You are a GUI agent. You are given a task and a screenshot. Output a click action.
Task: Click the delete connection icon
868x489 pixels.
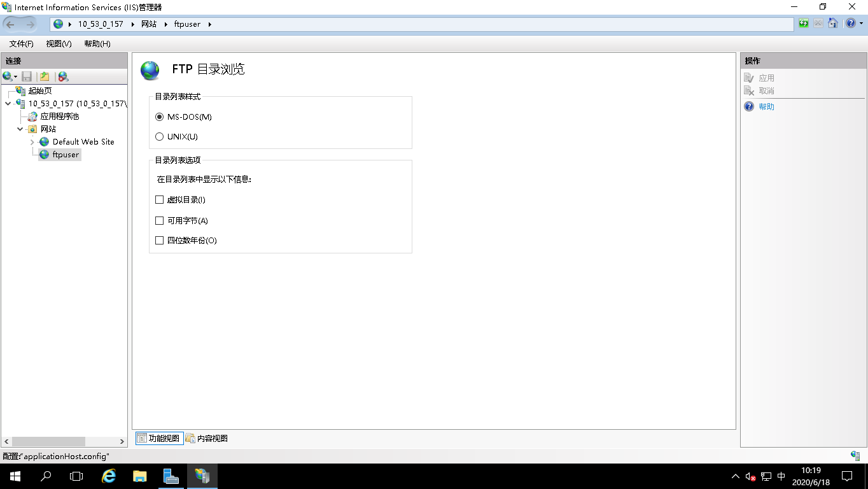63,76
